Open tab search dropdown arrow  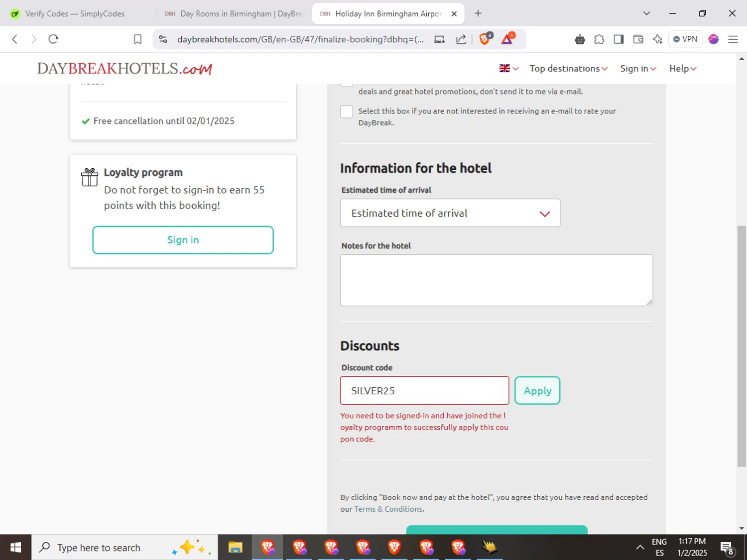[646, 13]
